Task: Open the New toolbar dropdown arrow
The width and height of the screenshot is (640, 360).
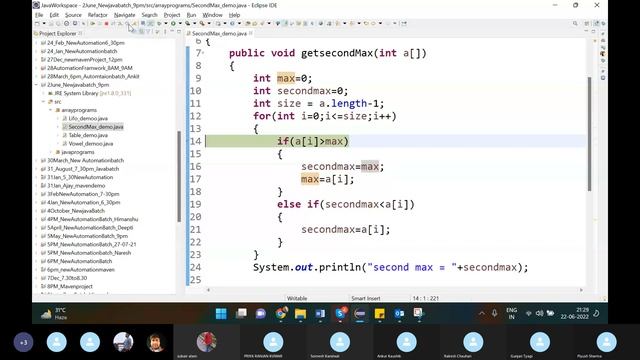Action: click(x=44, y=24)
